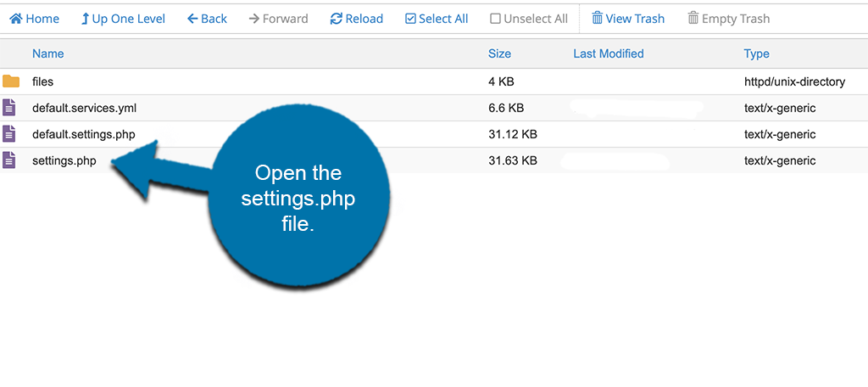Viewport: 868px width, 387px height.
Task: Open View Trash
Action: coord(628,19)
